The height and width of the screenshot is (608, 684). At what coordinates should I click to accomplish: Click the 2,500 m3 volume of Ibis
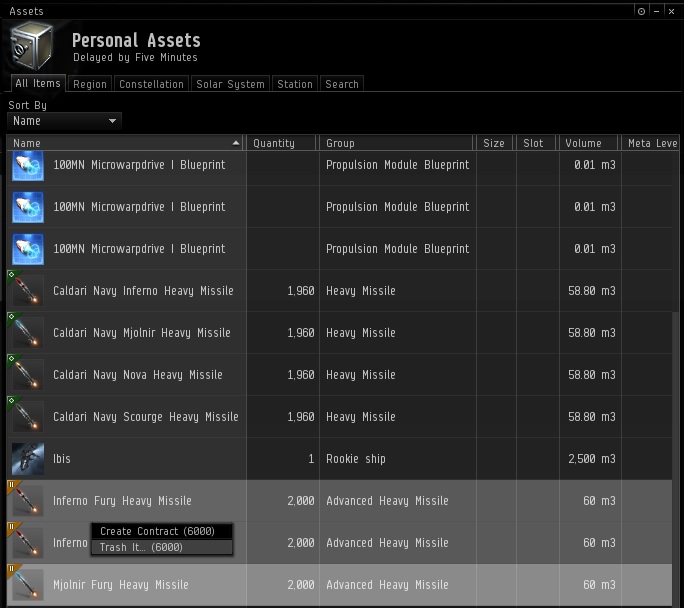[592, 459]
